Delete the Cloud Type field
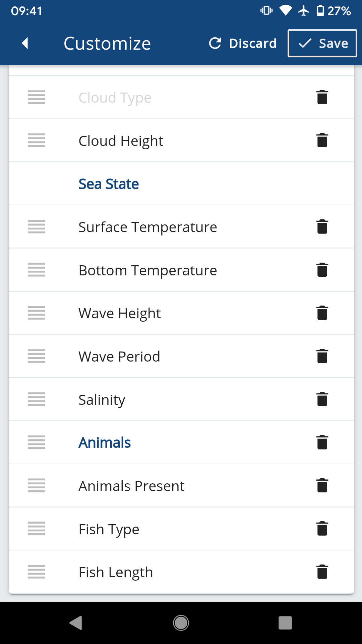Screen dimensions: 362x644 (322, 97)
